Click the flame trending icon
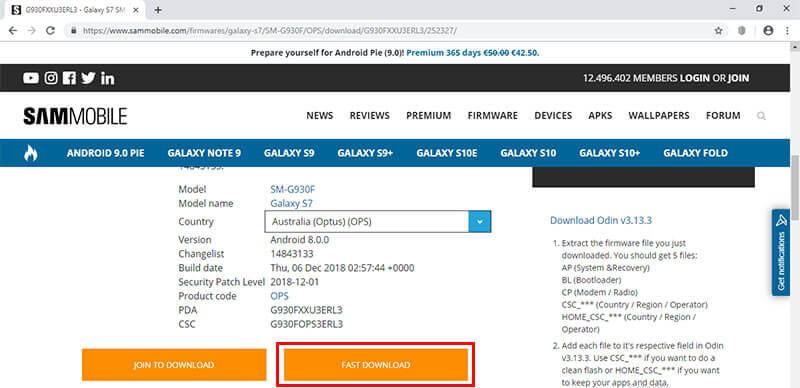Screen dimensions: 800x388 click(31, 153)
